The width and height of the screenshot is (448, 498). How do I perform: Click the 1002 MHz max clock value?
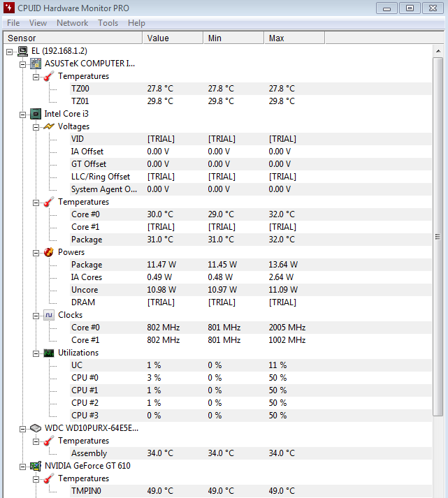click(287, 340)
